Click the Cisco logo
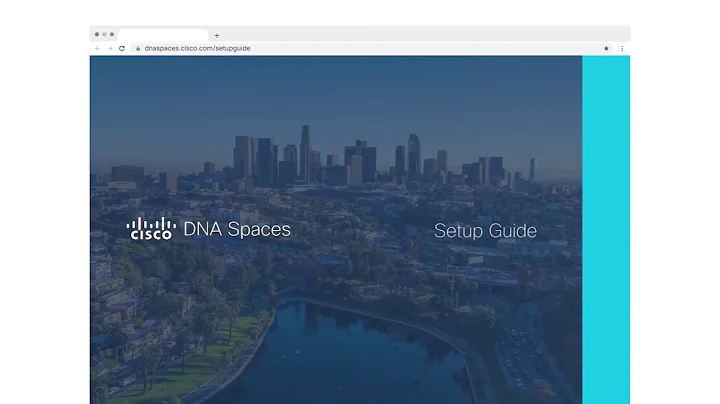This screenshot has width=720, height=404. coord(151,229)
